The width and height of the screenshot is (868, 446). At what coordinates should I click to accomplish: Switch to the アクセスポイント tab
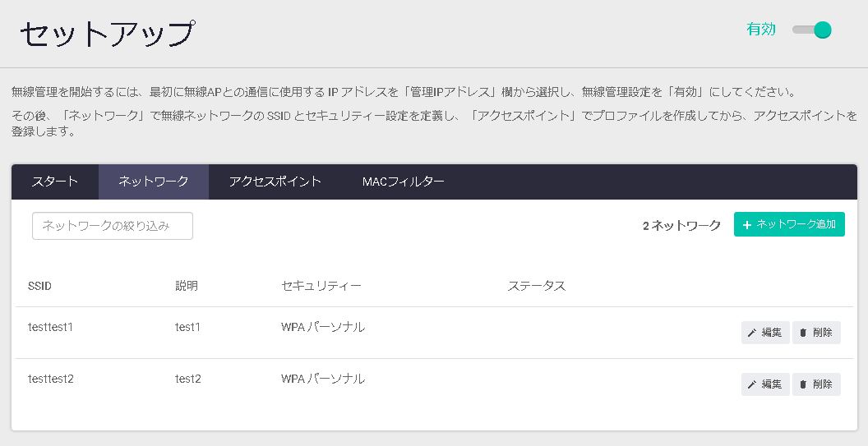(275, 182)
